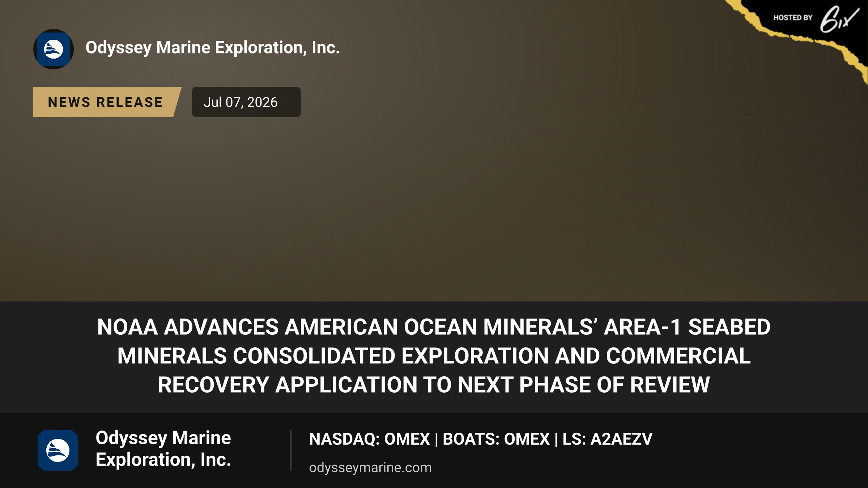Click headline line RECOVERY APPLICATION TO NEXT PHASE
Image resolution: width=868 pixels, height=488 pixels.
click(434, 385)
